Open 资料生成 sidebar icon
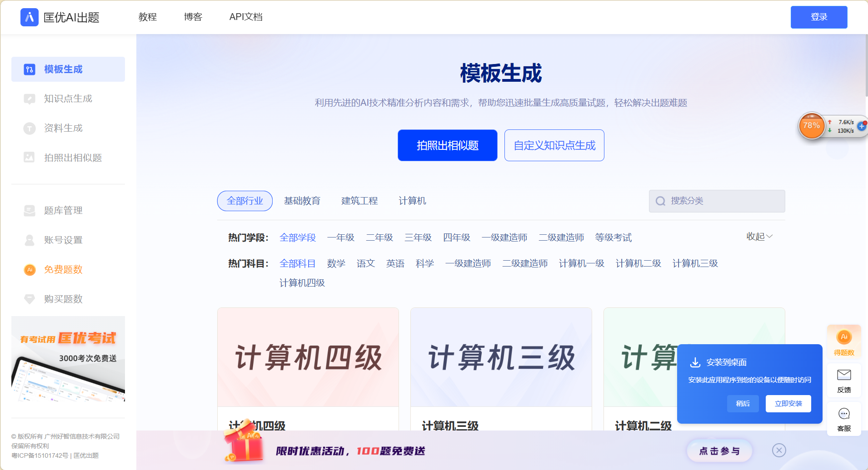Viewport: 868px width, 470px height. pyautogui.click(x=30, y=129)
